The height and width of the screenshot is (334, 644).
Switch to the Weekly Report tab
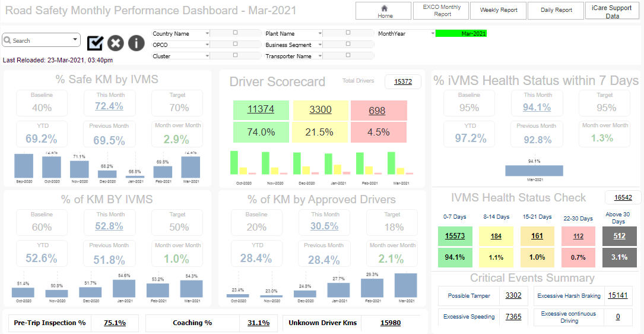[x=498, y=11]
